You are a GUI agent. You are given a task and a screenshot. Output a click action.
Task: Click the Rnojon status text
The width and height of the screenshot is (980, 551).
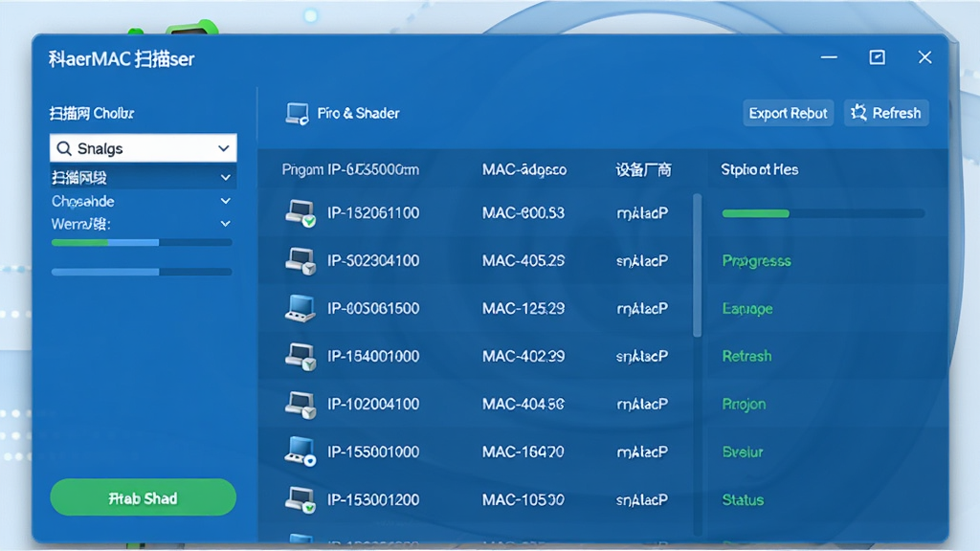coord(744,405)
